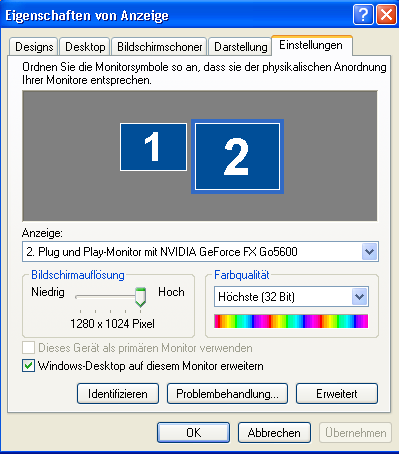Open the Anzeige monitor dropdown

(370, 252)
